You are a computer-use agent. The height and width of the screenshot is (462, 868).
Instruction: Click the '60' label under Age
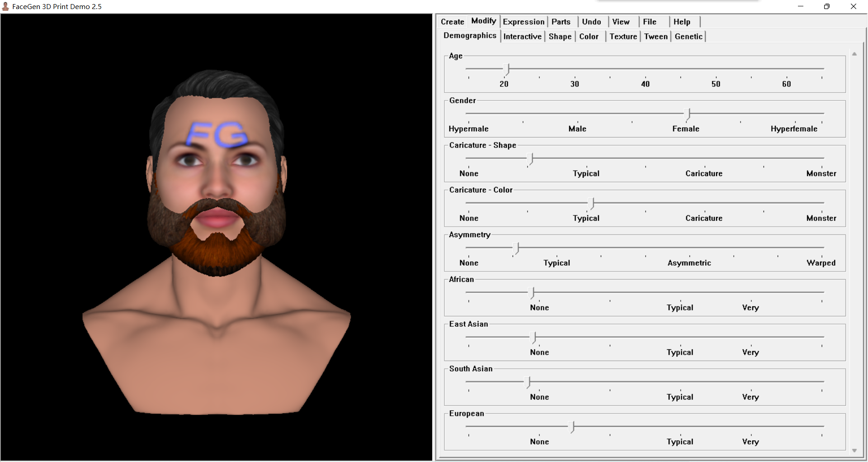787,84
